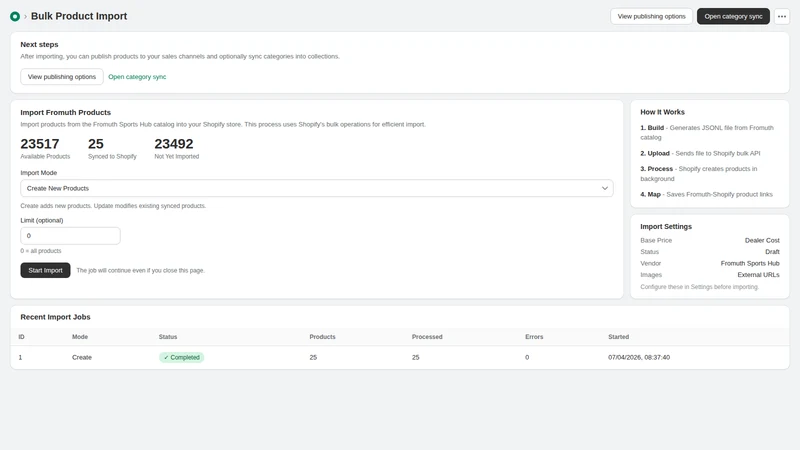Click the Import Mode dropdown chevron arrow
This screenshot has width=800, height=450.
coord(605,188)
